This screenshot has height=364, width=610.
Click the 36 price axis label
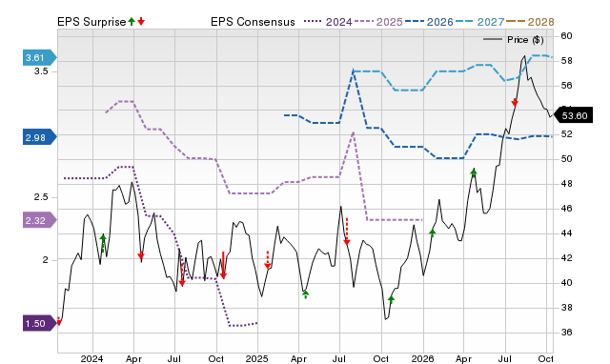(566, 333)
